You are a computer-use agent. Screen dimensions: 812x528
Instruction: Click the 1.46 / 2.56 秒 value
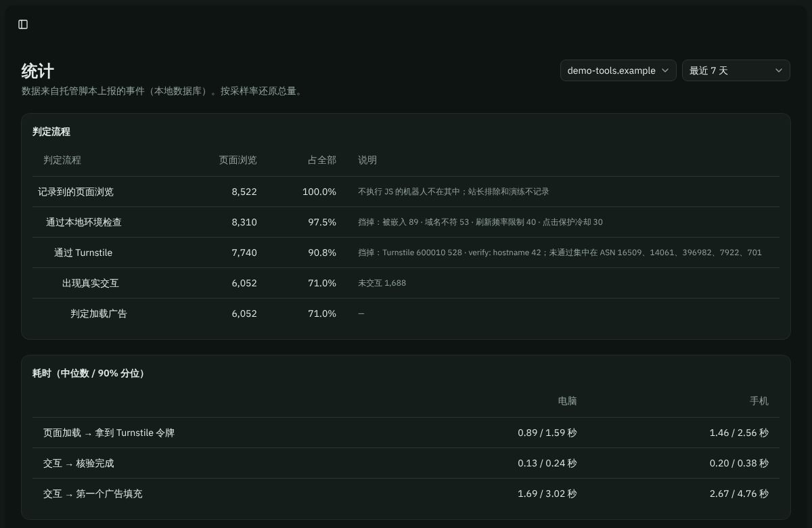pos(739,433)
